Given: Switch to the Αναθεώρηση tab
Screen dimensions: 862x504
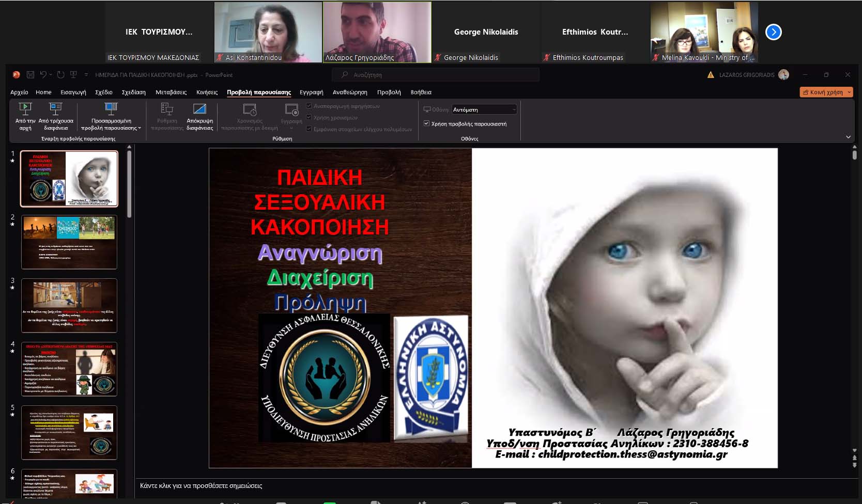Looking at the screenshot, I should (x=350, y=92).
